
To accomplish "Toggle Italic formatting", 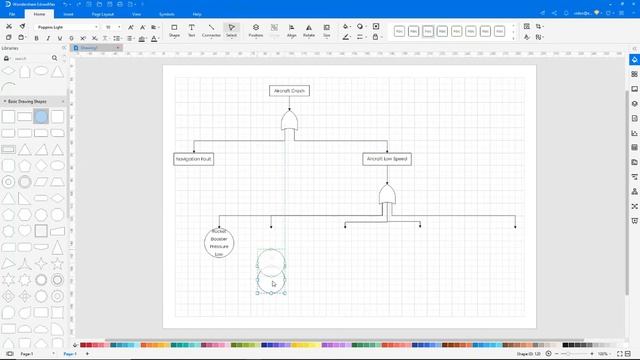I will [48, 38].
